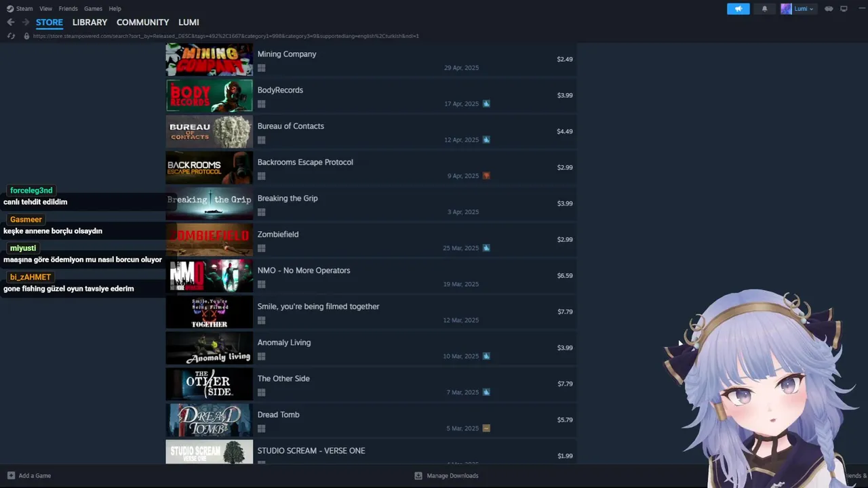Open the View menu

point(45,9)
